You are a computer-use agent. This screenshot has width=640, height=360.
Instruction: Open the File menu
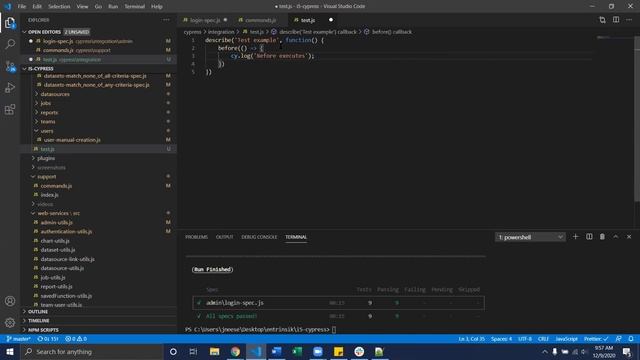click(x=22, y=6)
